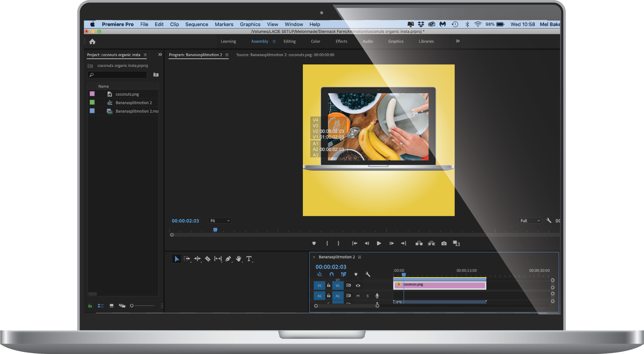Mute track A1
This screenshot has height=354, width=644.
coord(358,296)
